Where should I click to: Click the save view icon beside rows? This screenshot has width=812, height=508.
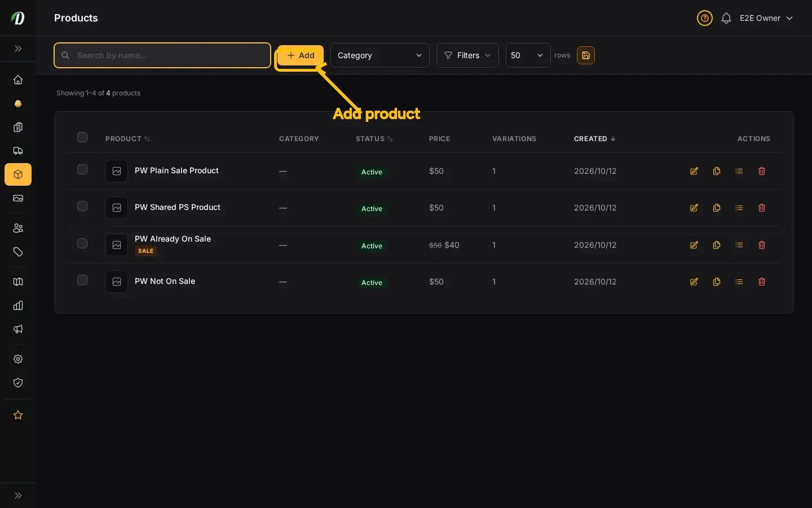586,55
